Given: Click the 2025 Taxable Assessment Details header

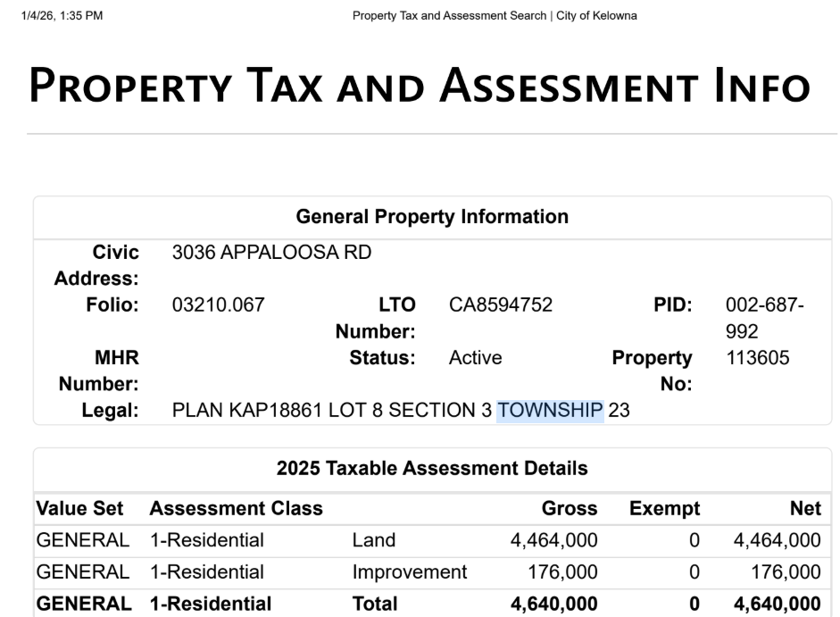Looking at the screenshot, I should click(432, 468).
